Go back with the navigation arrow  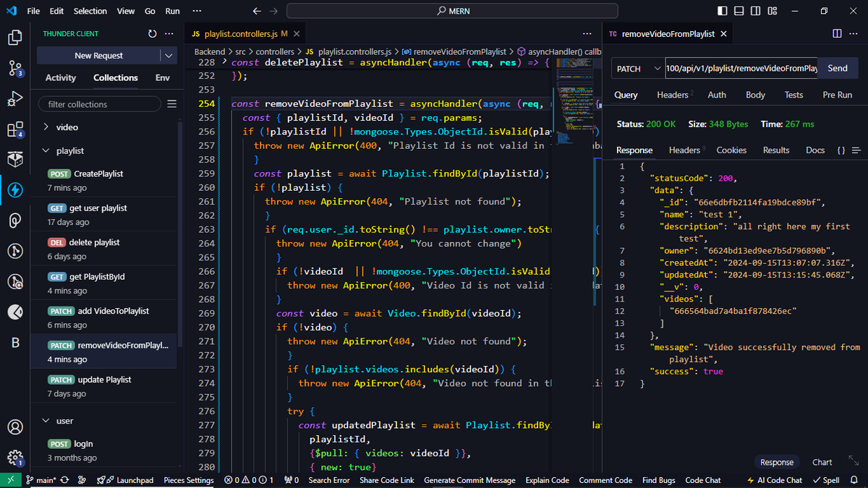pos(257,11)
